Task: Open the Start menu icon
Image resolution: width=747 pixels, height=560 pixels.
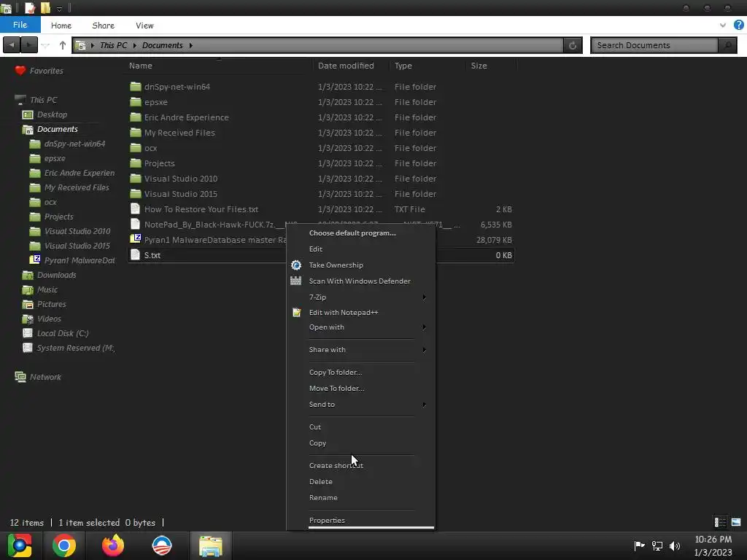Action: tap(20, 545)
